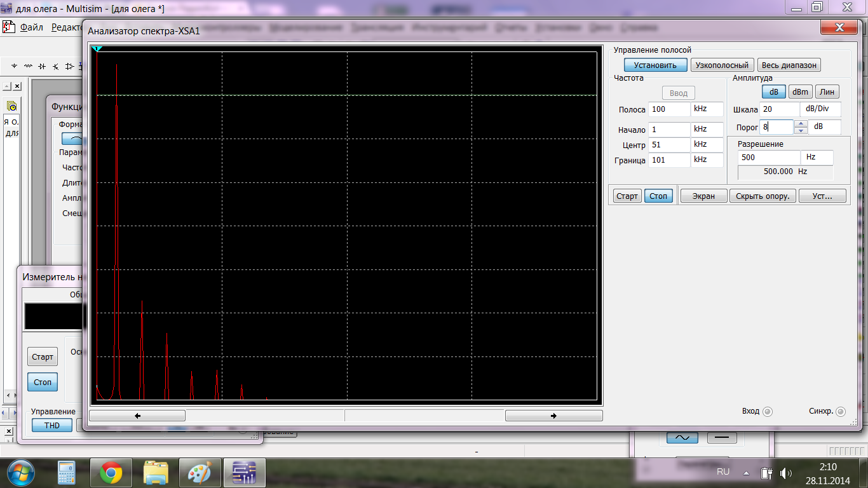Click the Экран (reverse) button

703,196
